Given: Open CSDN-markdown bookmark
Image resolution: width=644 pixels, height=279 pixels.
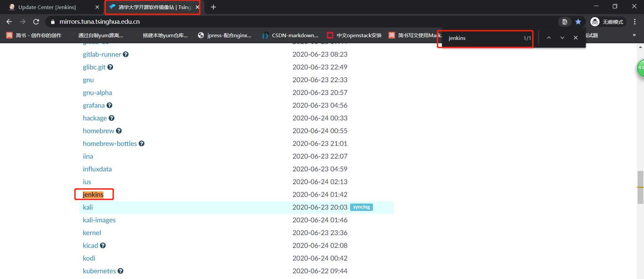Looking at the screenshot, I should (290, 35).
